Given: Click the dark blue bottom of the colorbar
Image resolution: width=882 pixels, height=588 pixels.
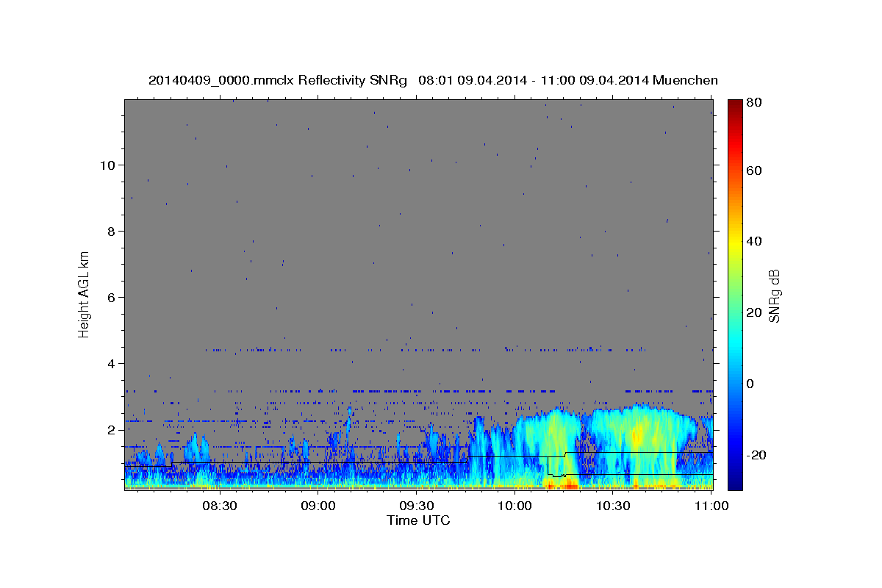Looking at the screenshot, I should click(x=734, y=481).
